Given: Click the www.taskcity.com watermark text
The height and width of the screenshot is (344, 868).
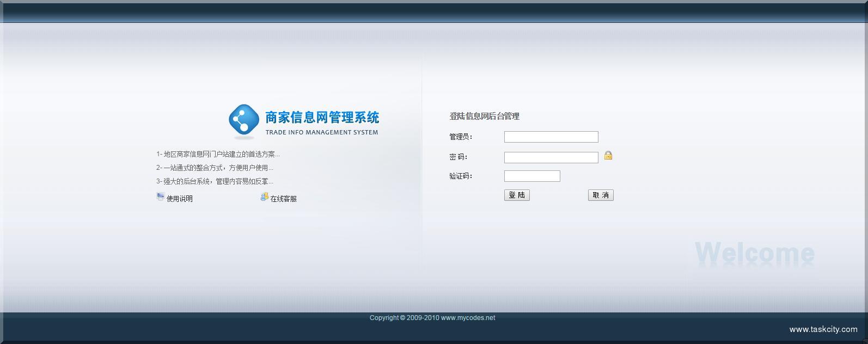Looking at the screenshot, I should click(x=823, y=329).
